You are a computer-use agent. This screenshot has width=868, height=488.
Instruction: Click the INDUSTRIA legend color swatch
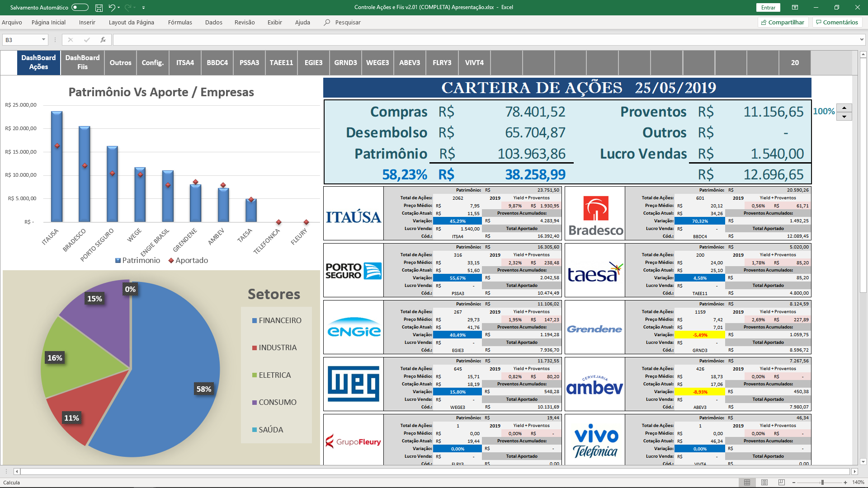click(x=255, y=347)
